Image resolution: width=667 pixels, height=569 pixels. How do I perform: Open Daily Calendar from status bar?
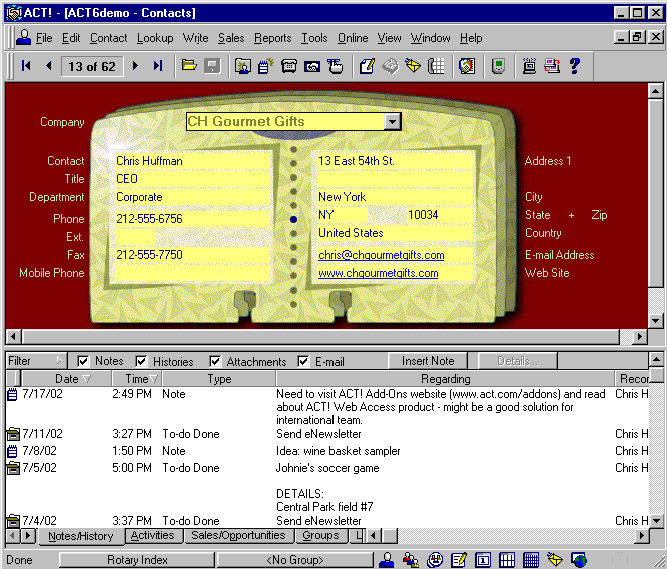[x=483, y=560]
